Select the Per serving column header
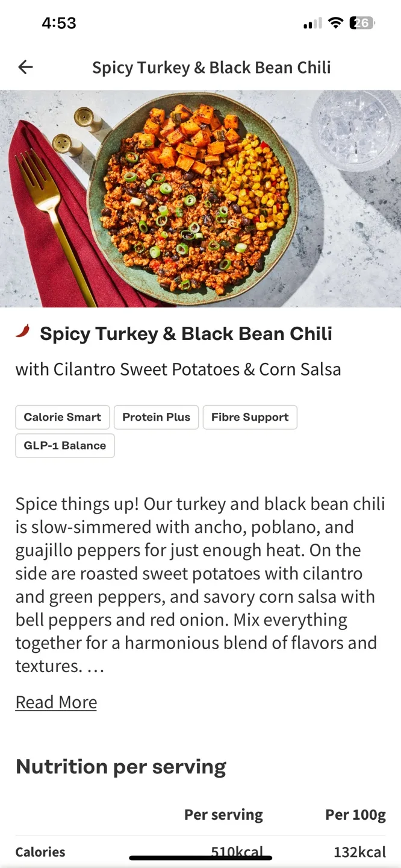This screenshot has height=868, width=401. [223, 814]
